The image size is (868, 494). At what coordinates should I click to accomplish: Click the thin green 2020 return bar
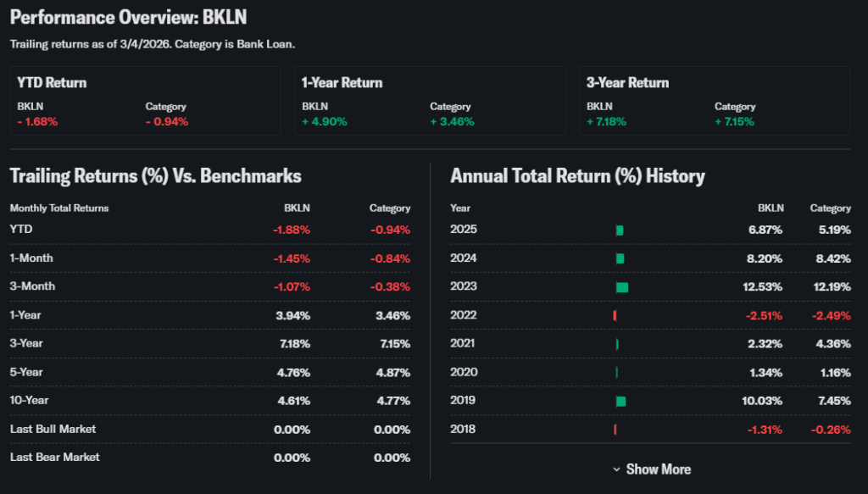tap(617, 372)
